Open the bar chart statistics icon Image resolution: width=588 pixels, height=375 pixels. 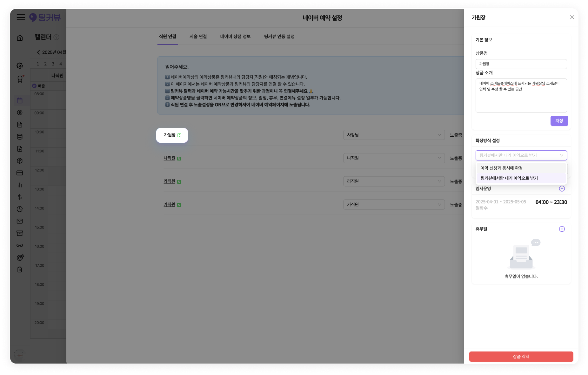click(x=20, y=185)
